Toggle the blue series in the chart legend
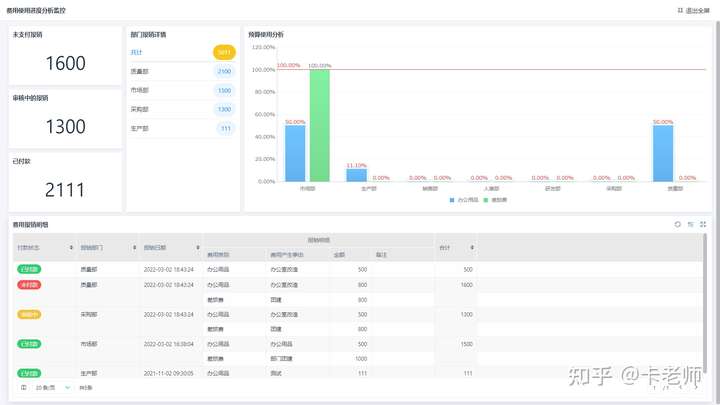This screenshot has height=405, width=720. point(464,200)
